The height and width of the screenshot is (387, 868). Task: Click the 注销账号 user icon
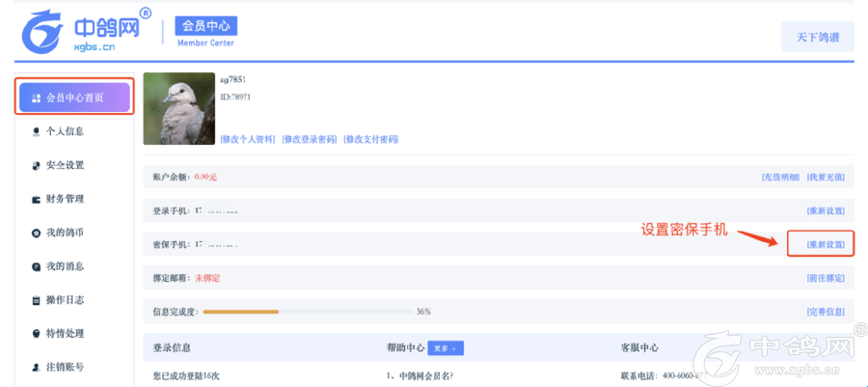tap(36, 368)
